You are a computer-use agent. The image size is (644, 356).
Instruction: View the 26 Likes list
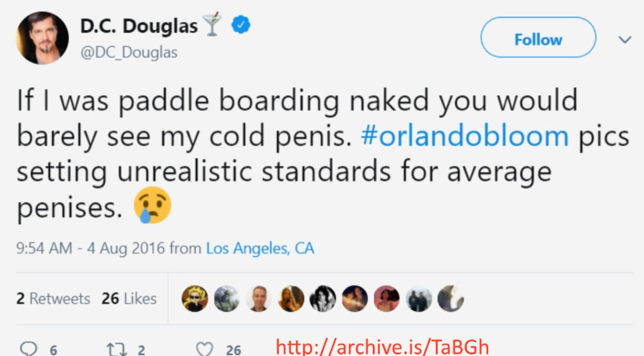pos(129,298)
